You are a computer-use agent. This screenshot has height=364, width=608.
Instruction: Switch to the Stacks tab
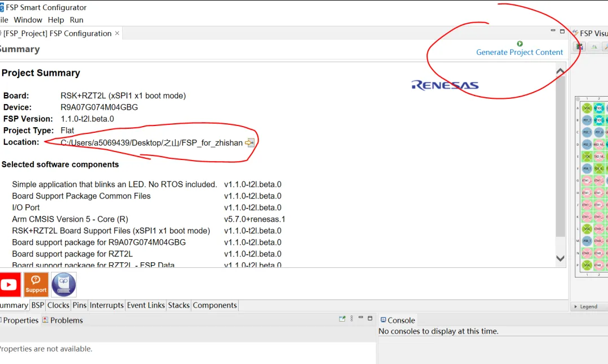tap(179, 305)
